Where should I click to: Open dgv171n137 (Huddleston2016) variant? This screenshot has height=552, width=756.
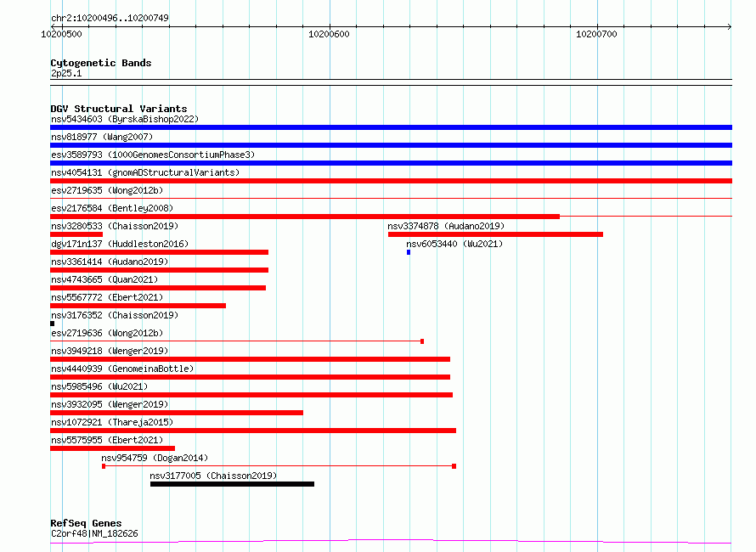tap(120, 244)
